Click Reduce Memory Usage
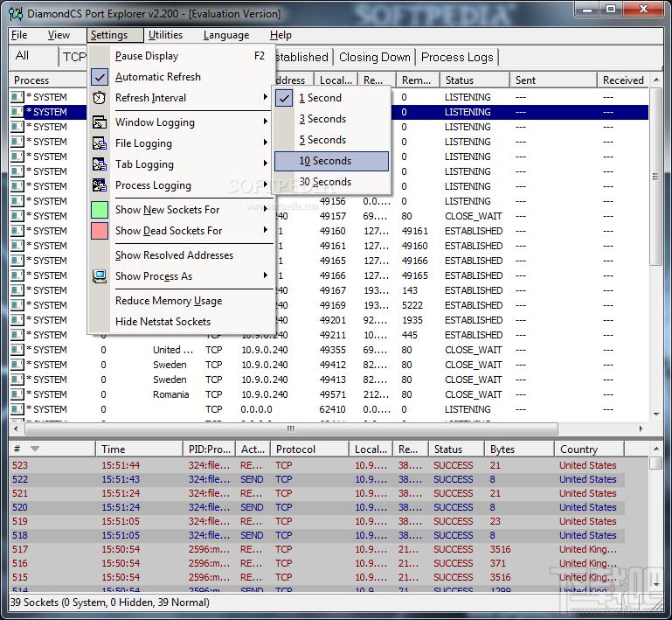 (169, 301)
